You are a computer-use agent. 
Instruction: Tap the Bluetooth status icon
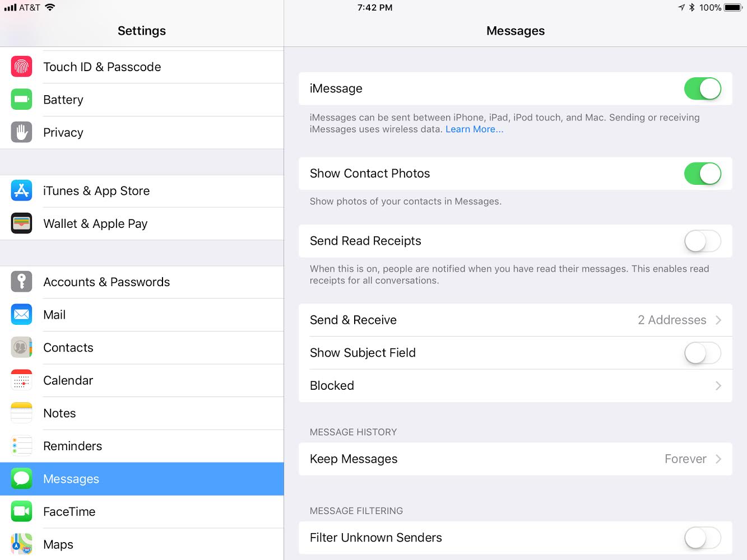coord(692,7)
